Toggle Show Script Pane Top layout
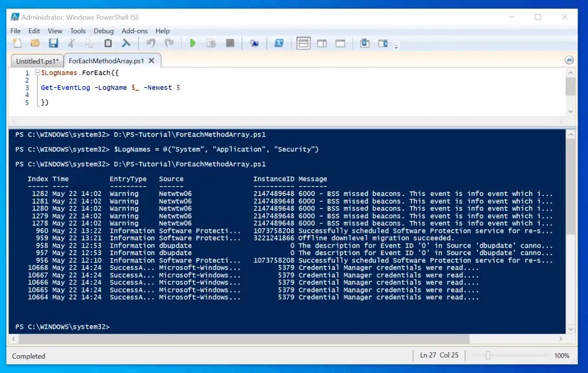The image size is (588, 373). (303, 43)
